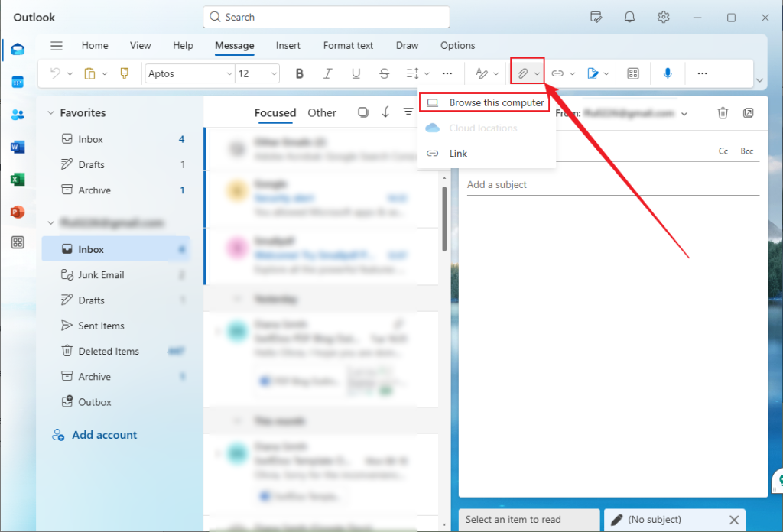
Task: Click the Add account link
Action: click(x=103, y=434)
